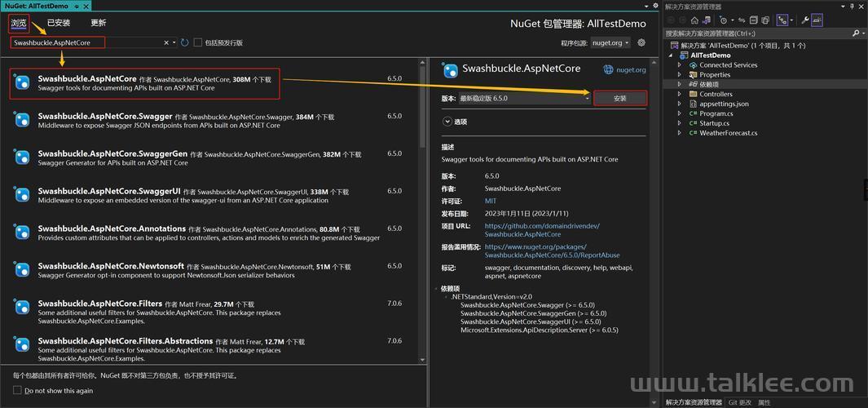The image size is (868, 408).
Task: Open NuGet package source settings gear
Action: [x=641, y=42]
